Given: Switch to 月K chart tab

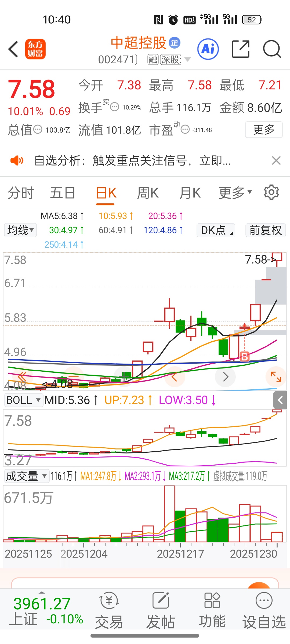Looking at the screenshot, I should [x=190, y=193].
